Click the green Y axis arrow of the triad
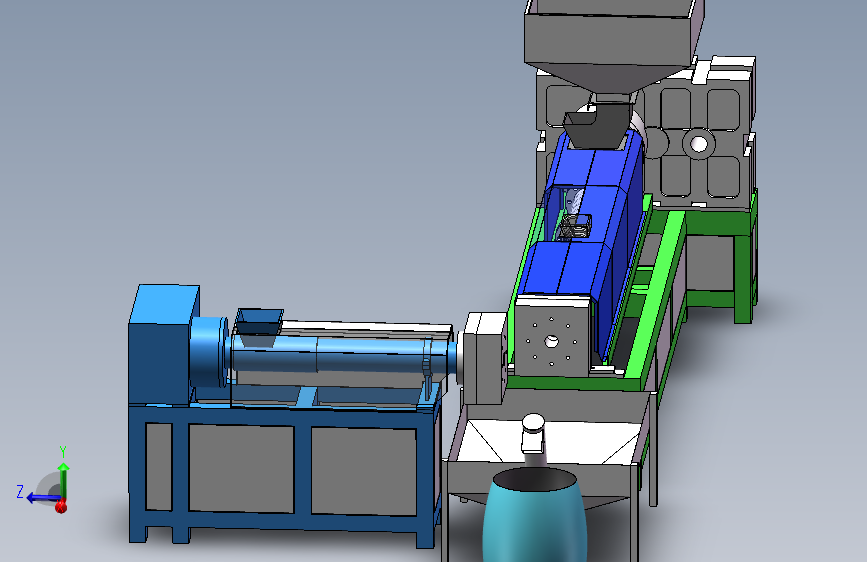The width and height of the screenshot is (867, 562). 64,479
